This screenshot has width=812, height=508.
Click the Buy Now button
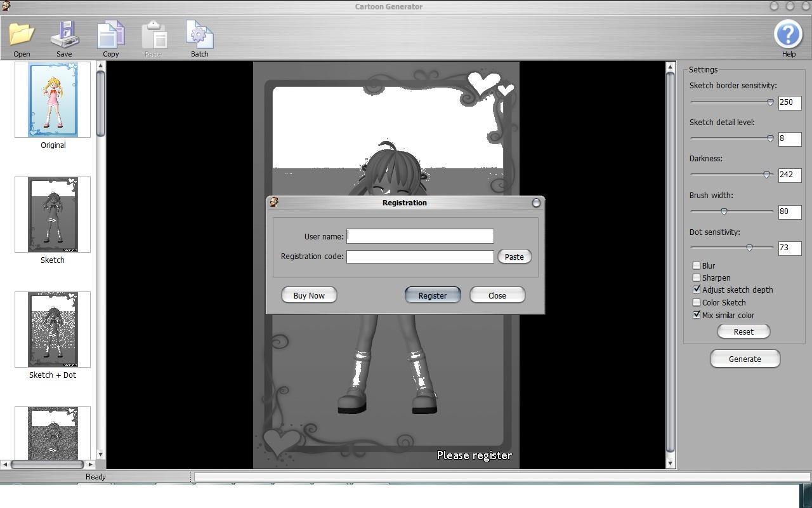308,295
